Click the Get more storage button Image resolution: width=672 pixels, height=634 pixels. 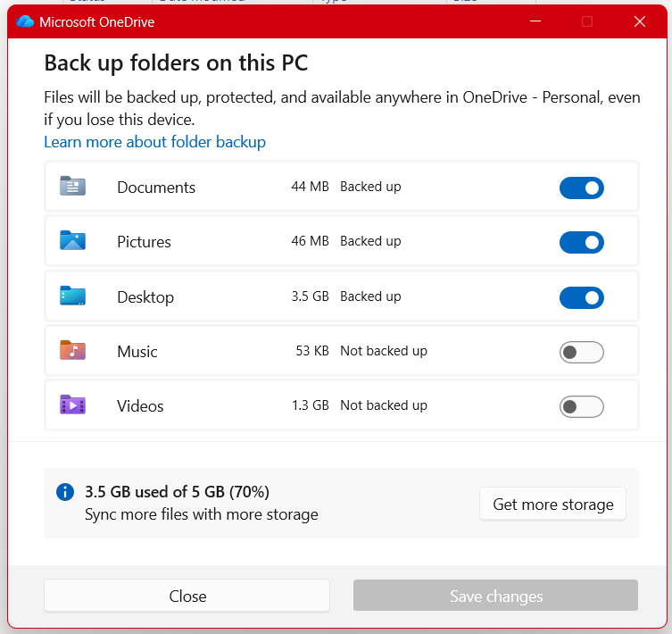click(x=552, y=504)
